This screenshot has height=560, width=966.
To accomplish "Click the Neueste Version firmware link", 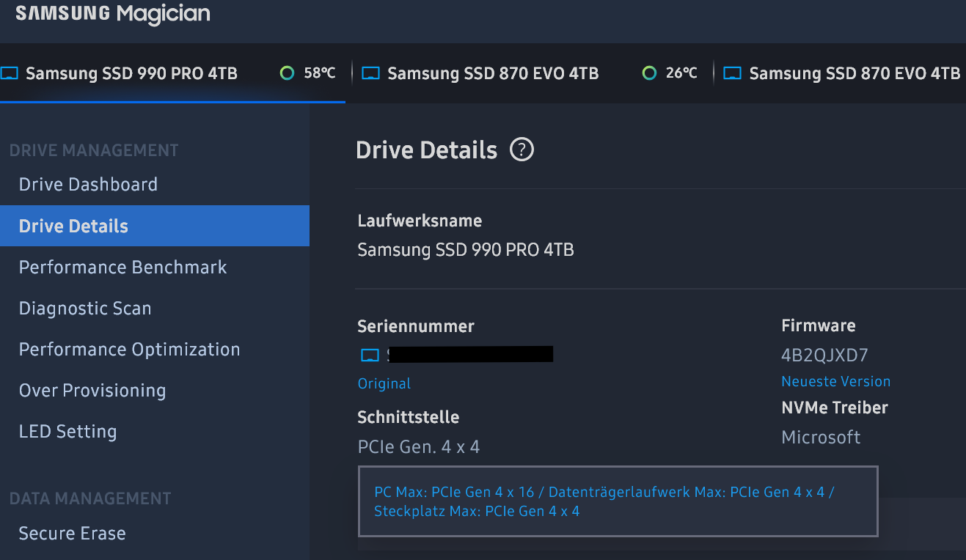I will [x=835, y=381].
